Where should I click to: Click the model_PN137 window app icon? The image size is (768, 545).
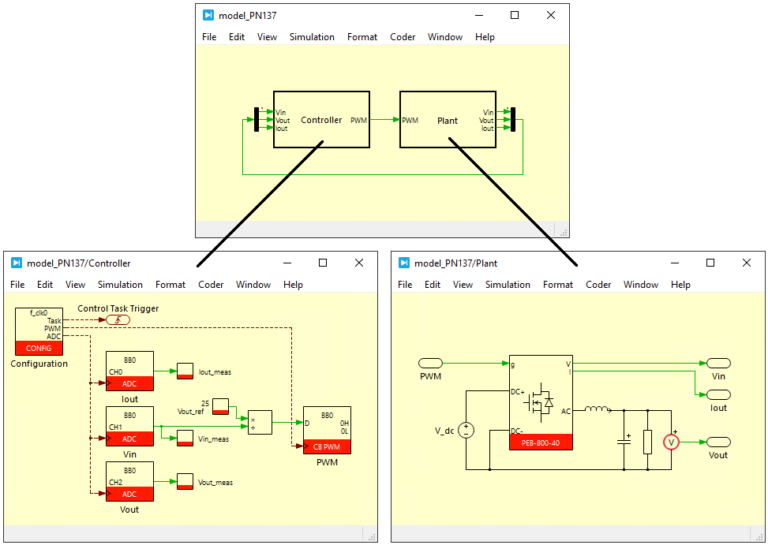208,15
